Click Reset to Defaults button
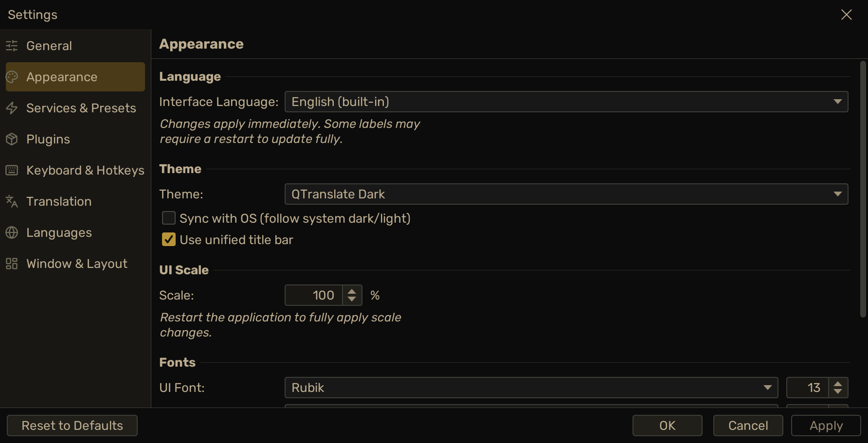 click(72, 425)
